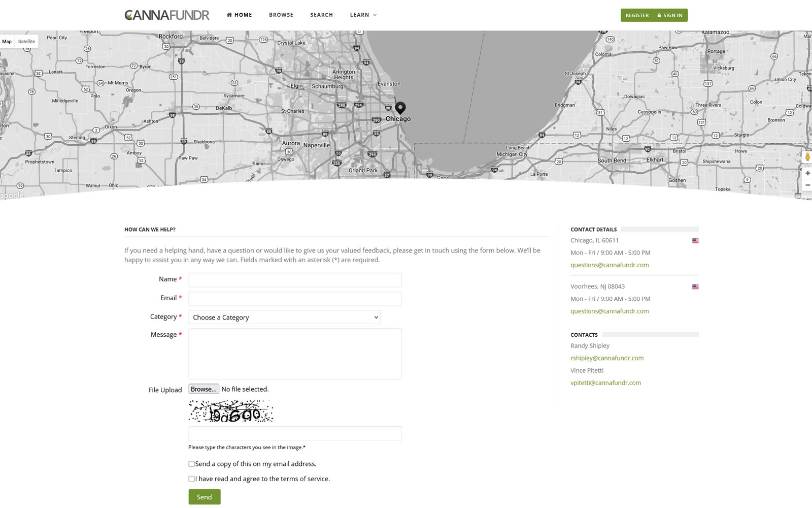Expand the Learn dropdown menu
This screenshot has width=812, height=508.
coord(363,15)
